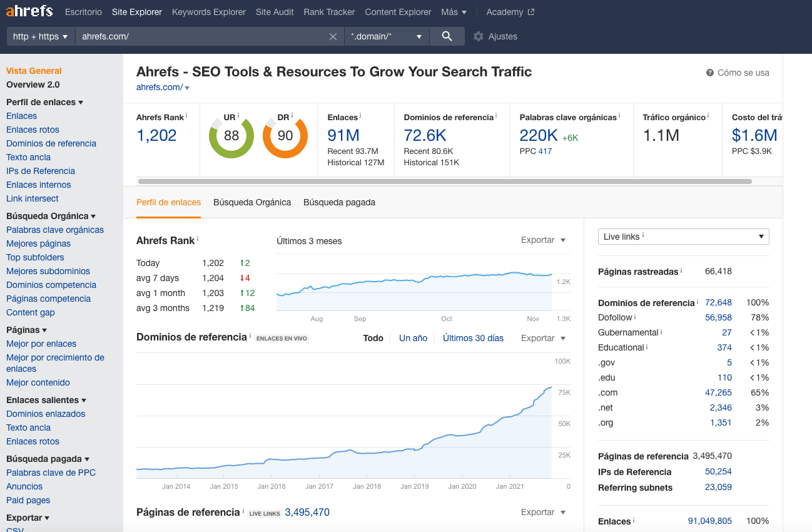Open Enlaces rotos under Perfil de enlaces
Image resolution: width=812 pixels, height=532 pixels.
point(33,130)
